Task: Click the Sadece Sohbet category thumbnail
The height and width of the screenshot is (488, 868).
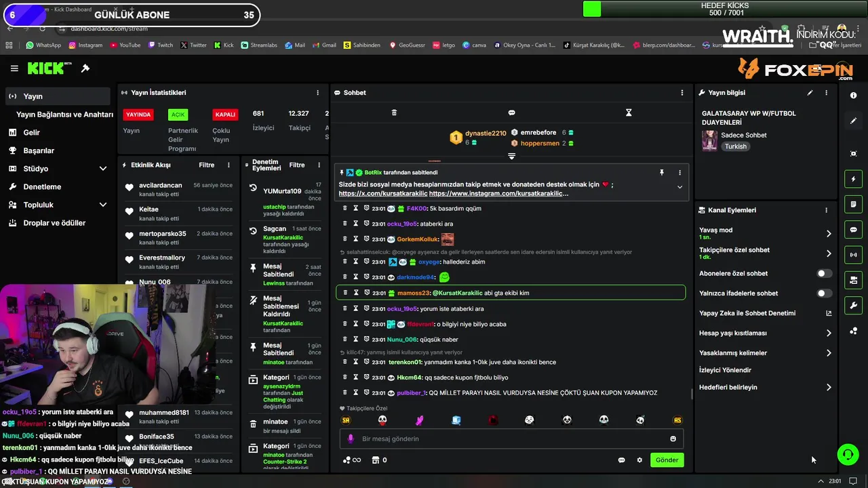Action: pyautogui.click(x=709, y=140)
